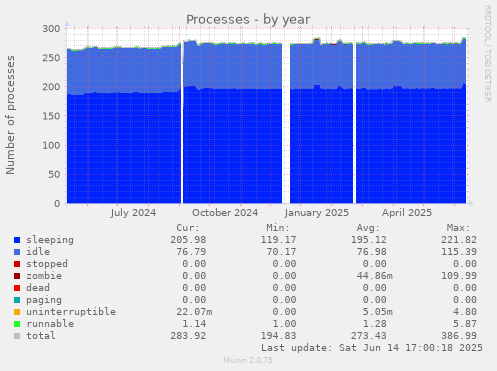This screenshot has width=497, height=371.
Task: Click the July 2024 axis label
Action: 133,213
